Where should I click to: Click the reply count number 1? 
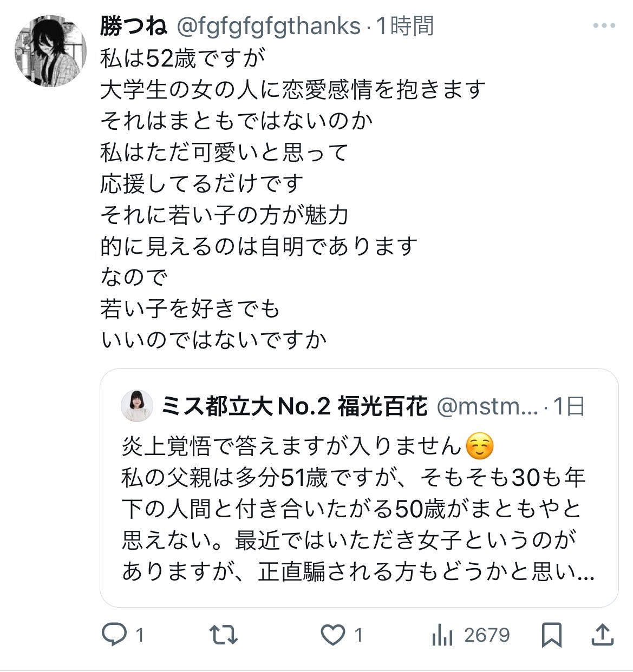click(x=140, y=635)
